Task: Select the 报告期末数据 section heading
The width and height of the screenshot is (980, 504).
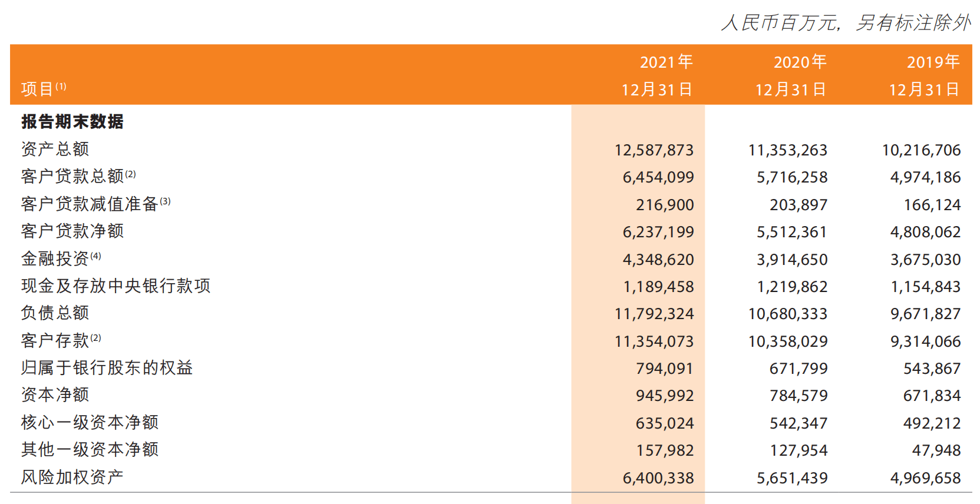Action: tap(72, 122)
